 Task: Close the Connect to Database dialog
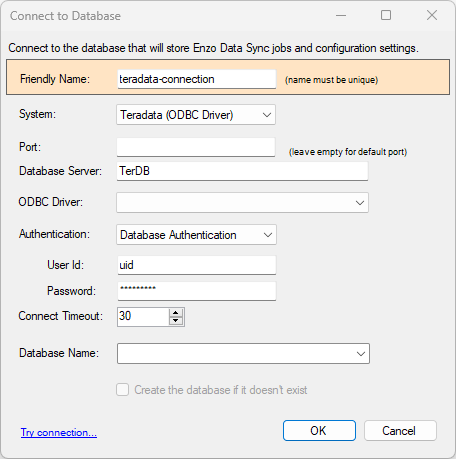click(432, 15)
